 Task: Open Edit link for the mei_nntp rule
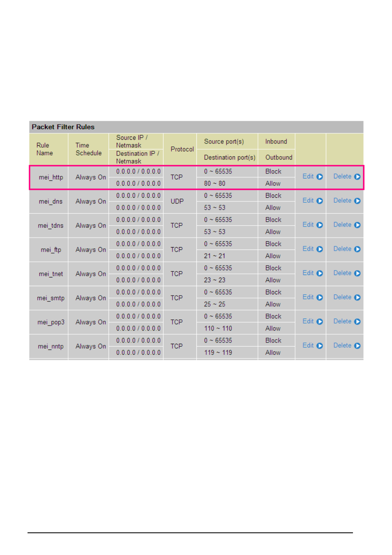pyautogui.click(x=308, y=345)
